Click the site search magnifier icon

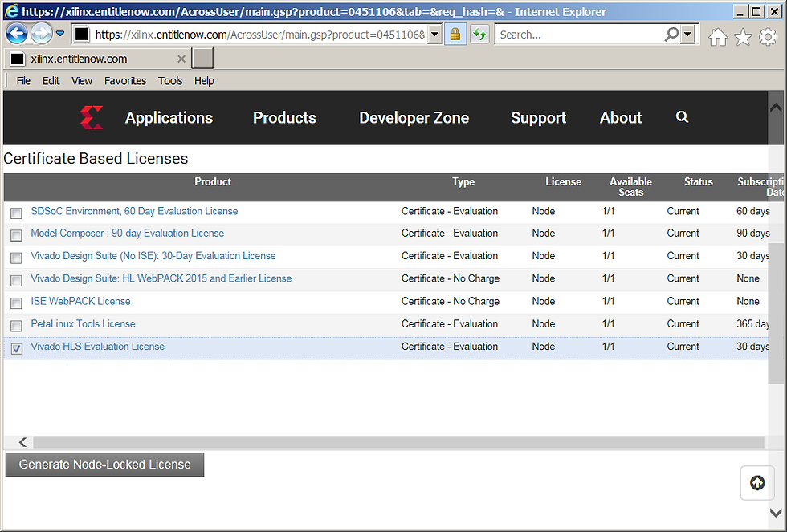click(682, 117)
